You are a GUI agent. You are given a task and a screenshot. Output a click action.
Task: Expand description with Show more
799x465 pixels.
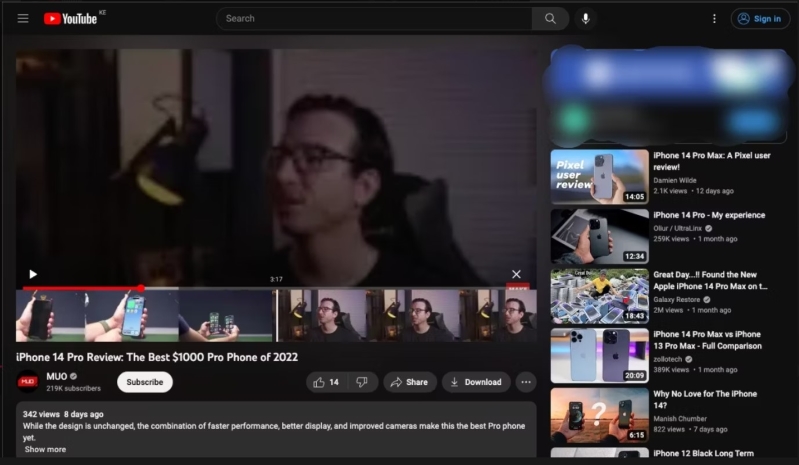[x=45, y=449]
